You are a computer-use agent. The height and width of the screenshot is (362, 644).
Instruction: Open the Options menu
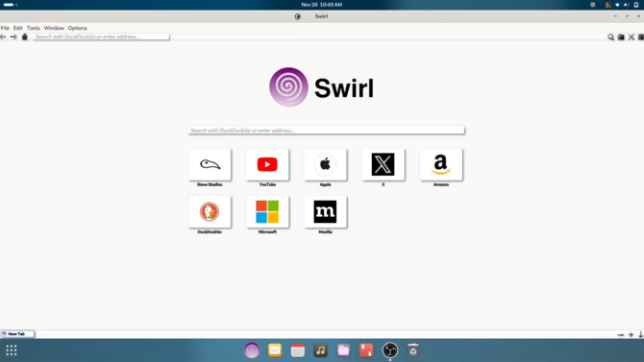tap(77, 28)
